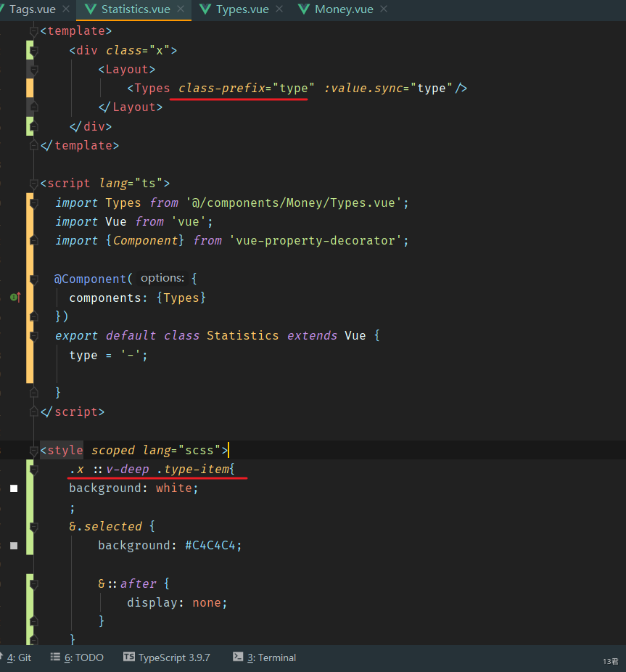The width and height of the screenshot is (626, 672).
Task: Open the TODO tool window
Action: point(77,657)
